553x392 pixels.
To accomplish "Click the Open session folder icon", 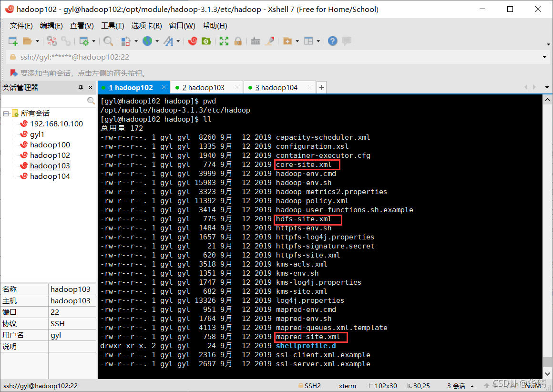I will point(27,41).
